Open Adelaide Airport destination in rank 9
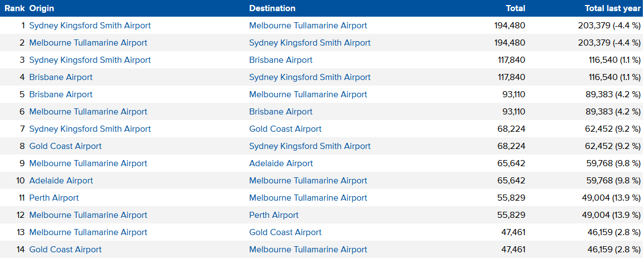The image size is (644, 259). click(281, 163)
